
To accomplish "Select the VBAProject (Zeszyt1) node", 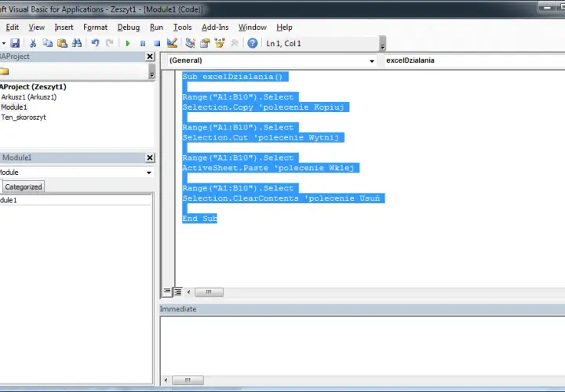I will click(x=33, y=87).
